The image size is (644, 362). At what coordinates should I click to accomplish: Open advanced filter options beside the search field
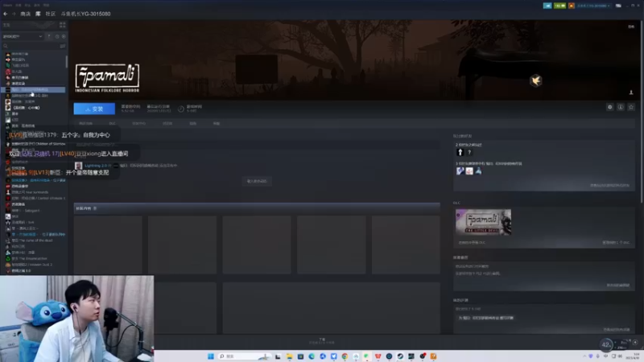coord(63,46)
